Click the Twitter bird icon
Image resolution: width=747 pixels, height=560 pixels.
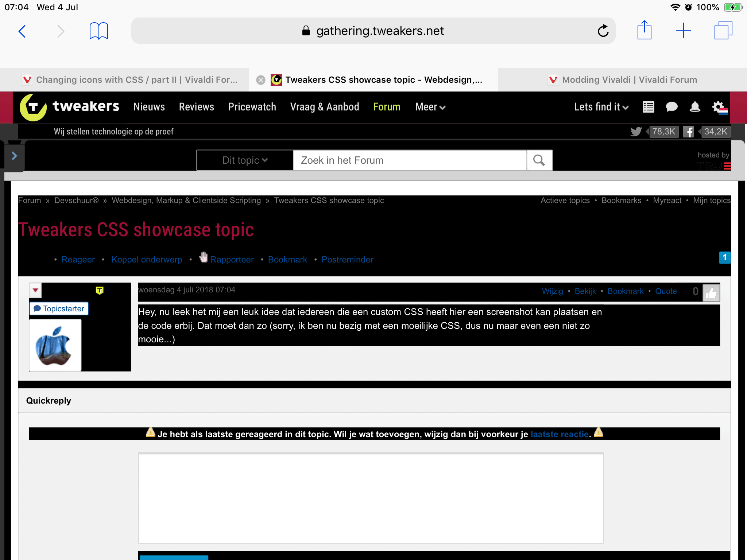636,132
